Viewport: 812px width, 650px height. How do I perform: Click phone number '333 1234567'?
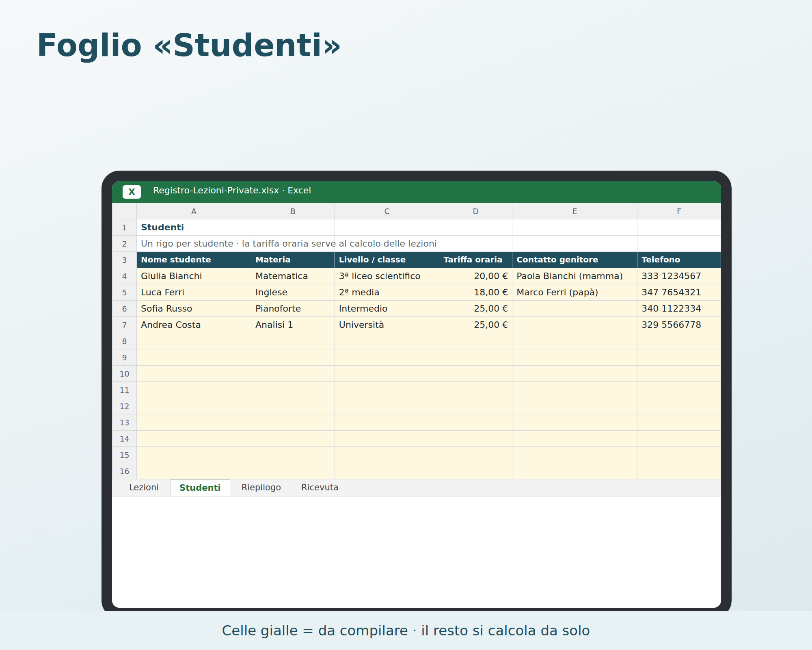pyautogui.click(x=679, y=276)
